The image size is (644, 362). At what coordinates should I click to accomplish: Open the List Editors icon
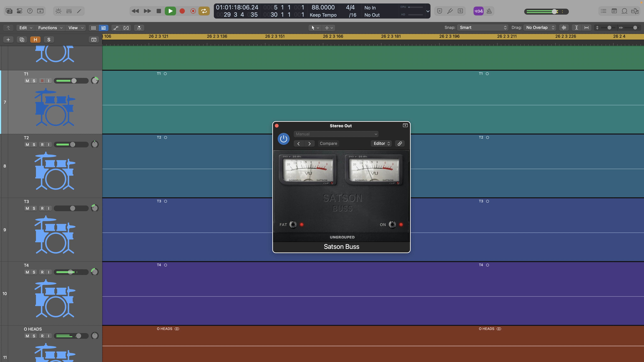[604, 11]
